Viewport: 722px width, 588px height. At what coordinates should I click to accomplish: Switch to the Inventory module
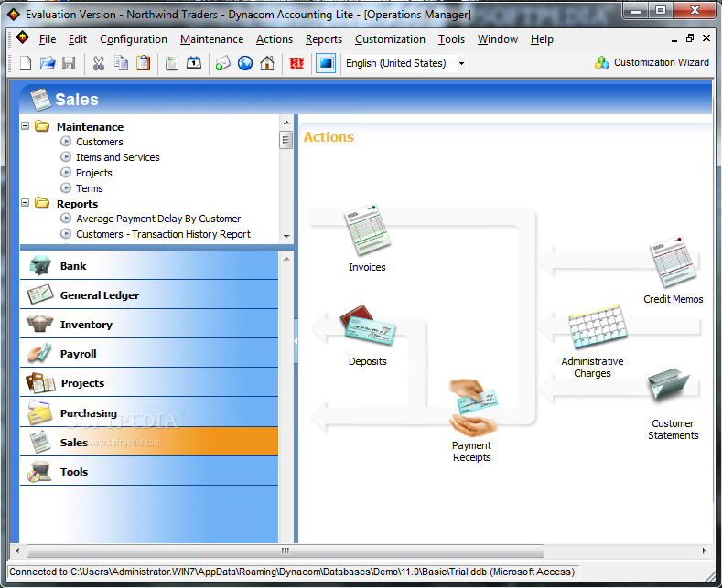[x=149, y=325]
